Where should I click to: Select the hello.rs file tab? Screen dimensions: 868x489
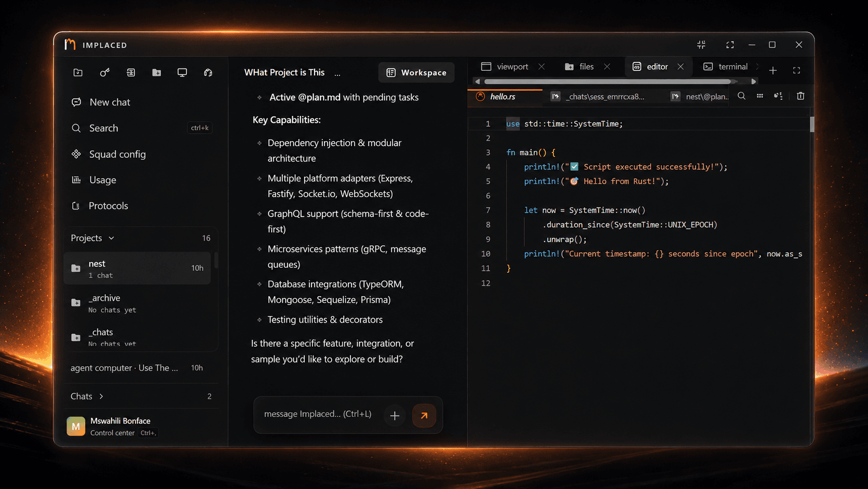point(505,96)
